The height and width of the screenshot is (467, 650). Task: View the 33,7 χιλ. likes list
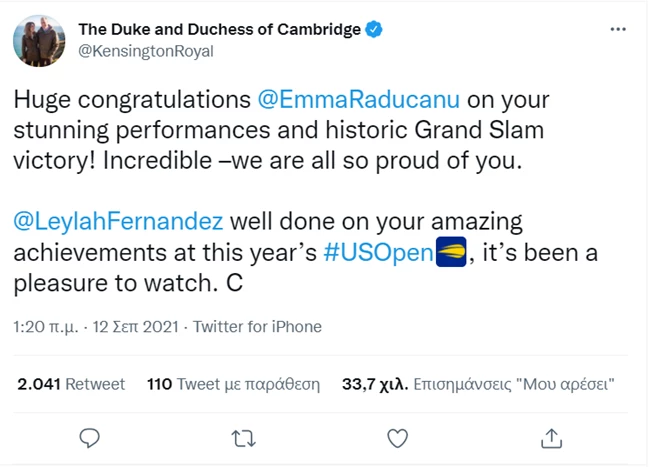[x=477, y=384]
